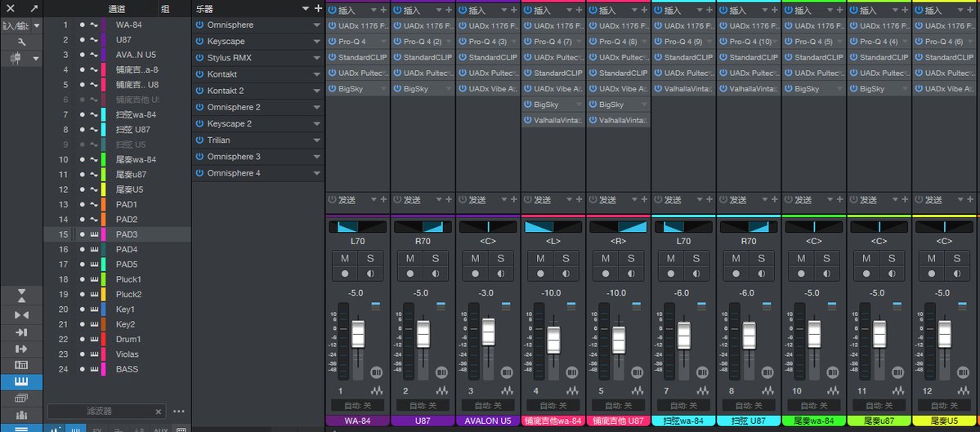The width and height of the screenshot is (980, 432).
Task: Click the channel 4 volume fader handle
Action: click(553, 341)
